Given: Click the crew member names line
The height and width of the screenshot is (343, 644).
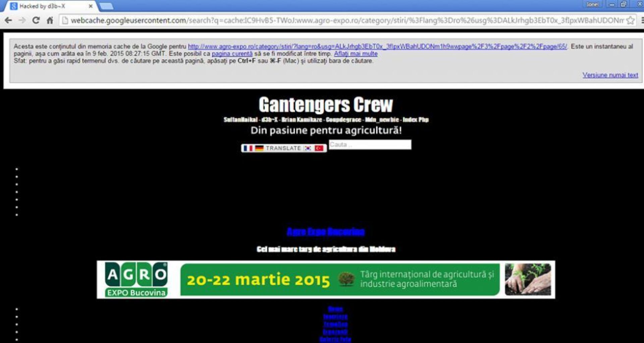Looking at the screenshot, I should tap(326, 120).
